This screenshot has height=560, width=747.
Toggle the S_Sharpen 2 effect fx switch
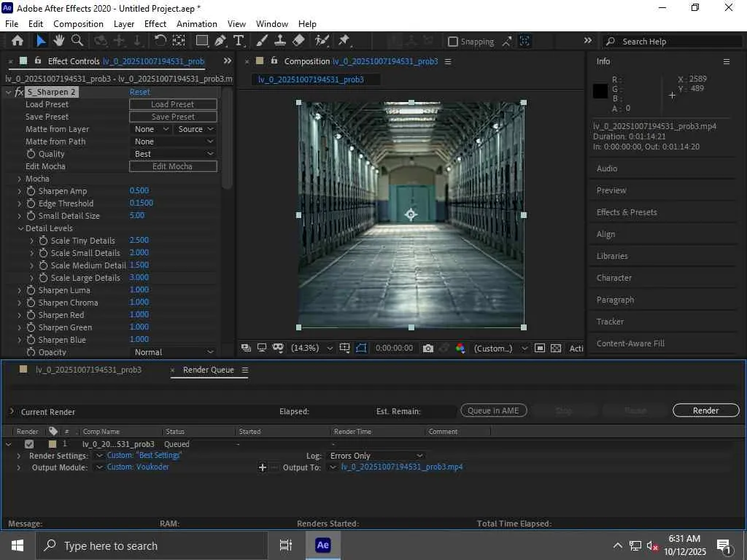(x=19, y=93)
